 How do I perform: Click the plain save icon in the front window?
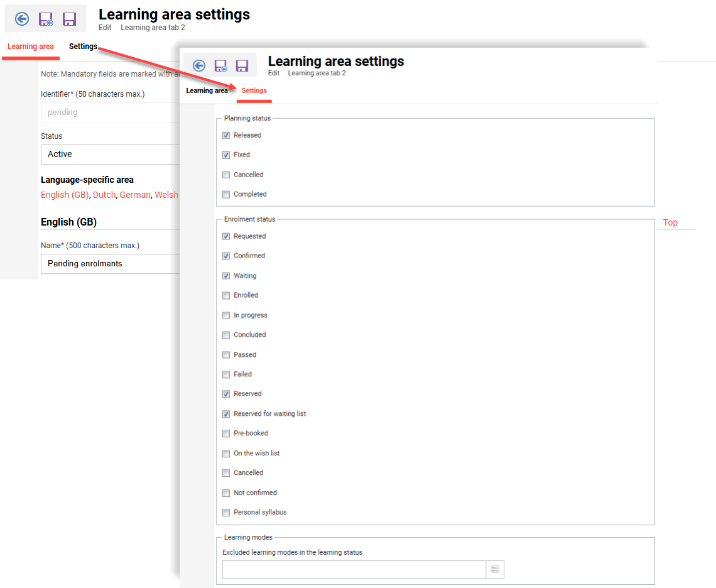[242, 65]
